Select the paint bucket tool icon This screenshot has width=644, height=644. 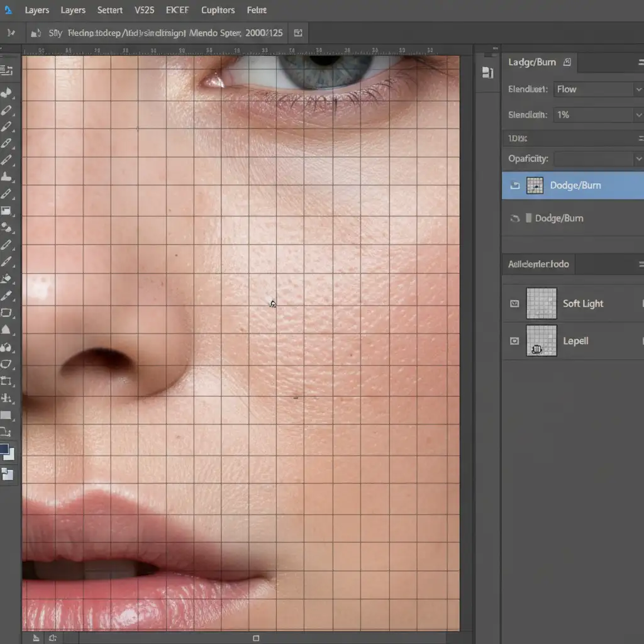click(x=6, y=278)
